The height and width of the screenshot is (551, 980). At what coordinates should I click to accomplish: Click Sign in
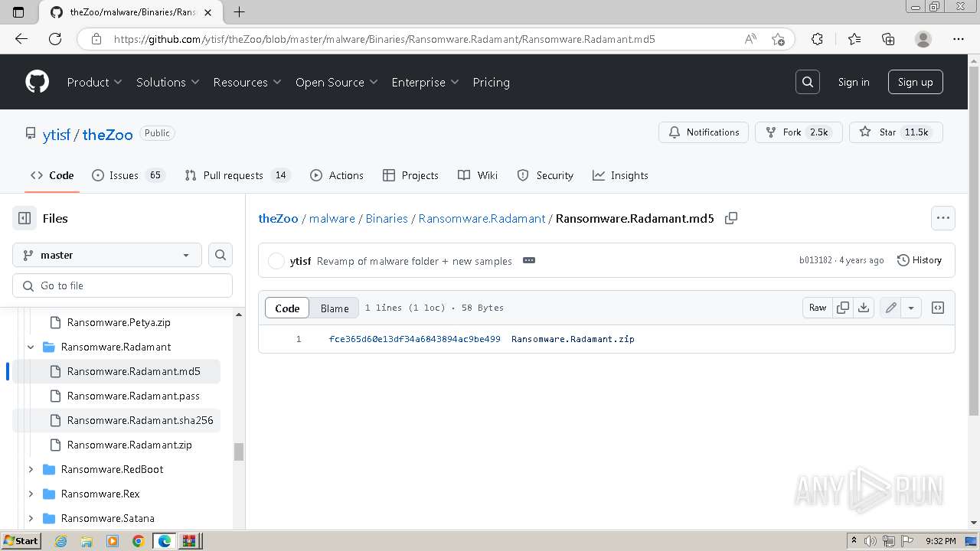coord(854,82)
